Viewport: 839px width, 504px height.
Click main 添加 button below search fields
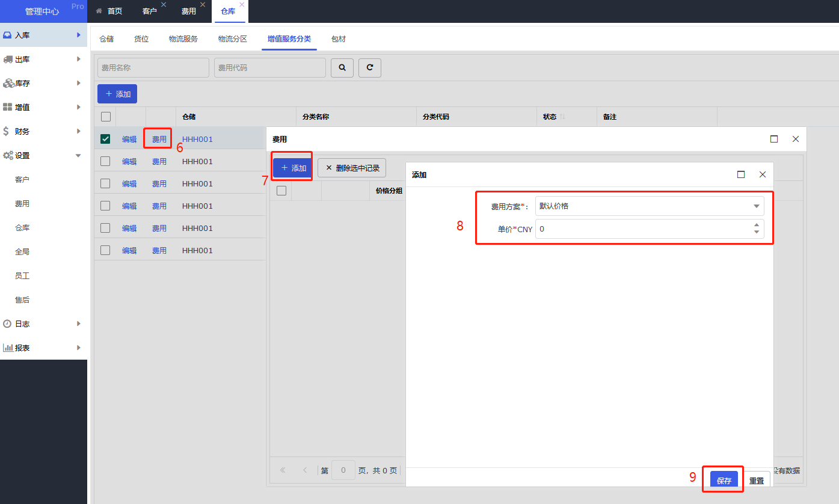click(x=117, y=94)
